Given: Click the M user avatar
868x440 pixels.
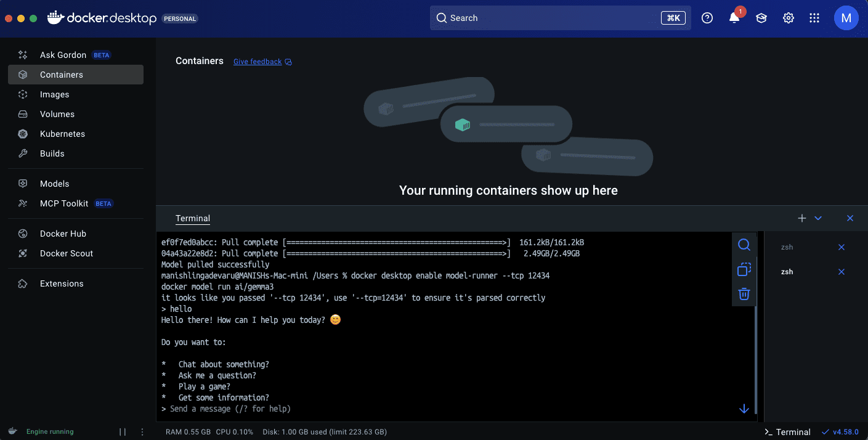Looking at the screenshot, I should (x=846, y=18).
